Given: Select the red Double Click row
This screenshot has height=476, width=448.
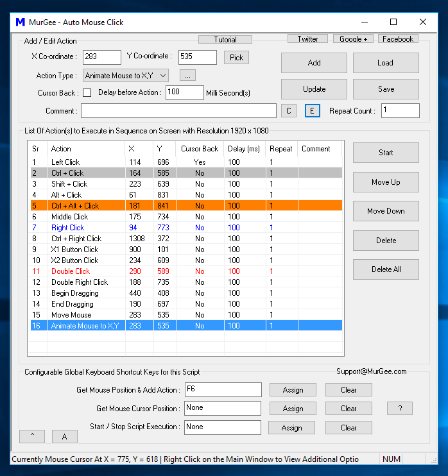Looking at the screenshot, I should coord(186,271).
